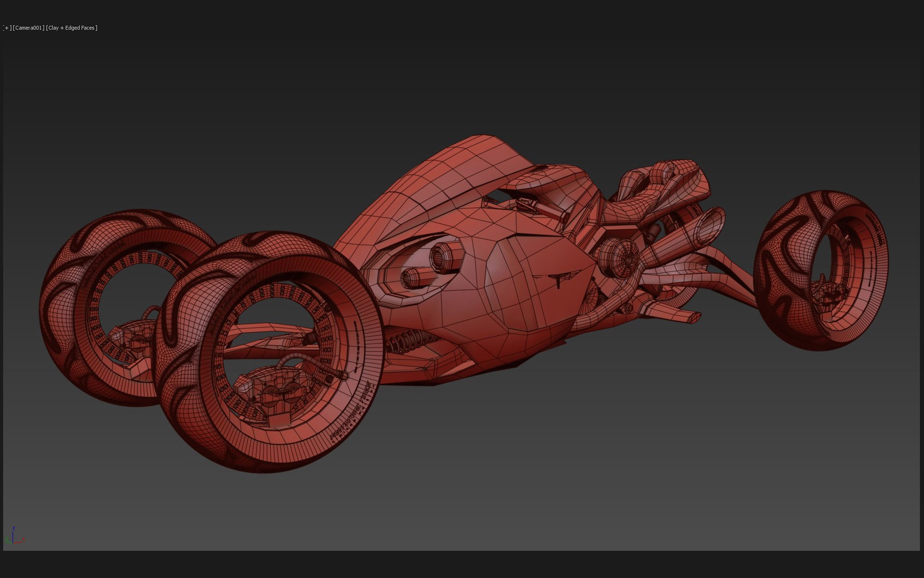Open the Clay + Edged Faces shading menu
Screen dimensions: 924x578
pyautogui.click(x=72, y=28)
